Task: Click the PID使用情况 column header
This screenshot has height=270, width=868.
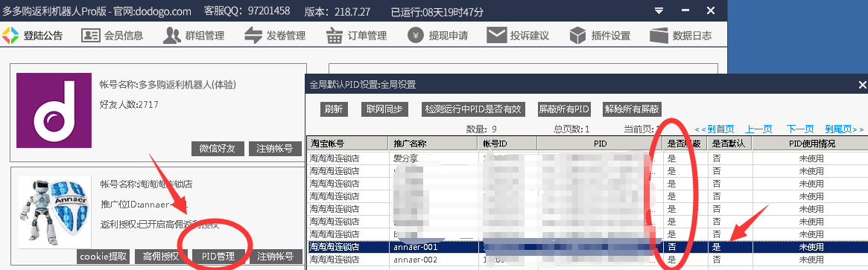Action: (811, 144)
